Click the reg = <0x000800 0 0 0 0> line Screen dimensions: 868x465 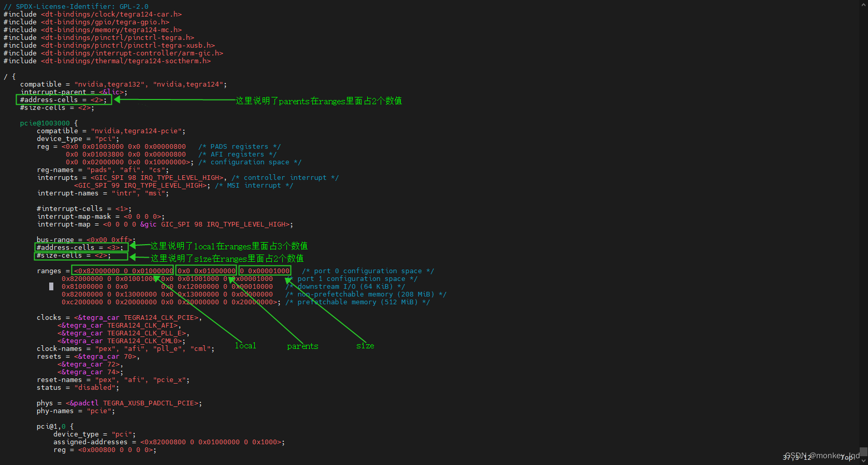point(105,450)
